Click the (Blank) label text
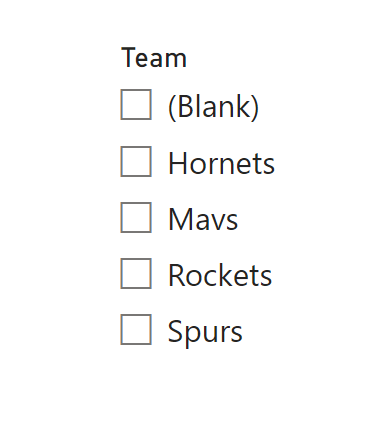The width and height of the screenshot is (378, 432). point(214,107)
